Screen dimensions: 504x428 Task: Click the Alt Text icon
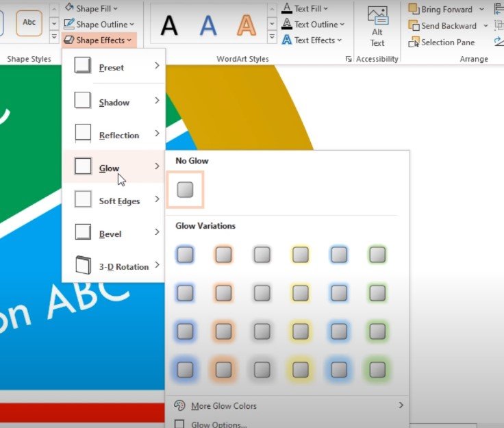click(x=377, y=16)
